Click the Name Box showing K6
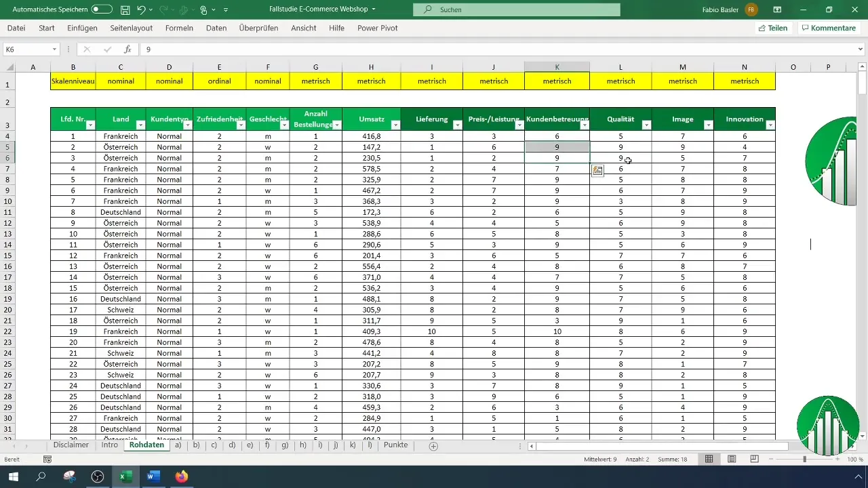 coord(26,49)
